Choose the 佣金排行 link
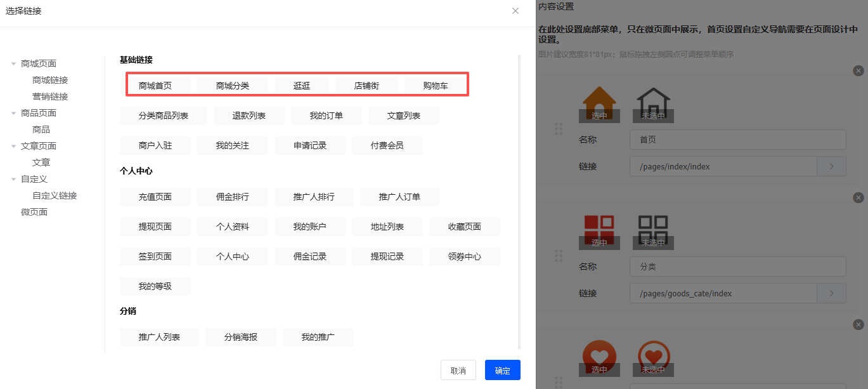This screenshot has width=868, height=389. tap(233, 197)
